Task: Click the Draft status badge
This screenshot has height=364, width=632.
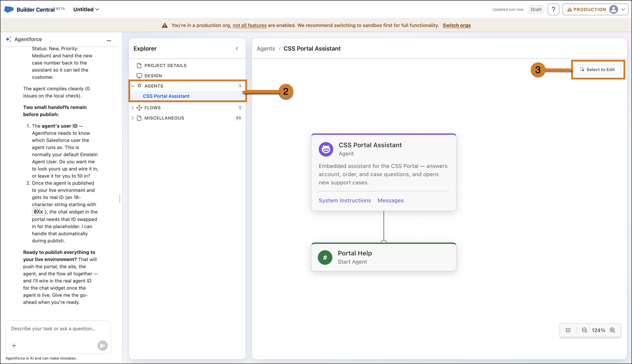Action: tap(536, 10)
